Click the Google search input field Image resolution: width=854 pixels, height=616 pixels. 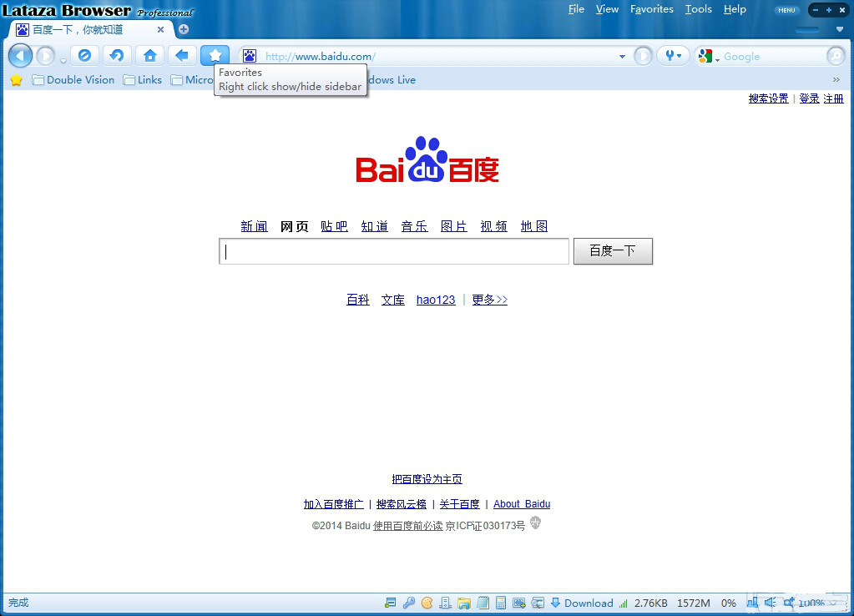(x=772, y=56)
